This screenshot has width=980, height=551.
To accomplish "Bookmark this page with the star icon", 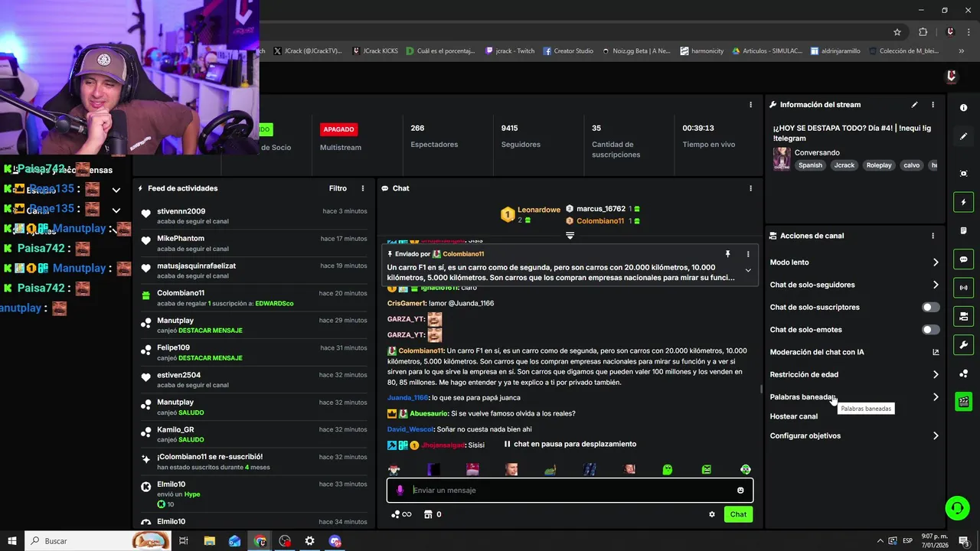I will coord(897,32).
